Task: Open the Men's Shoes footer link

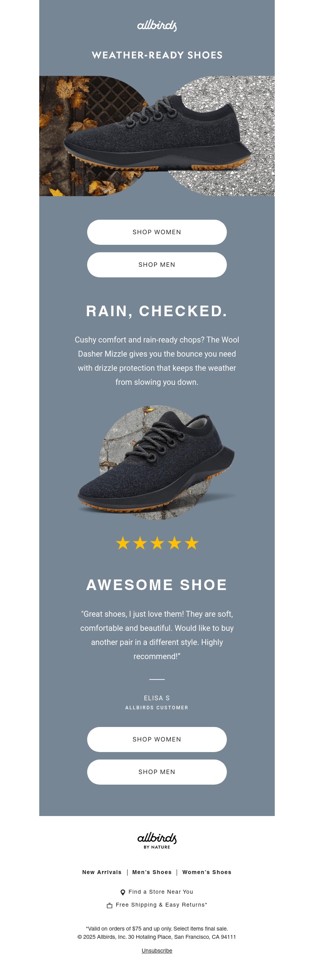Action: tap(152, 873)
